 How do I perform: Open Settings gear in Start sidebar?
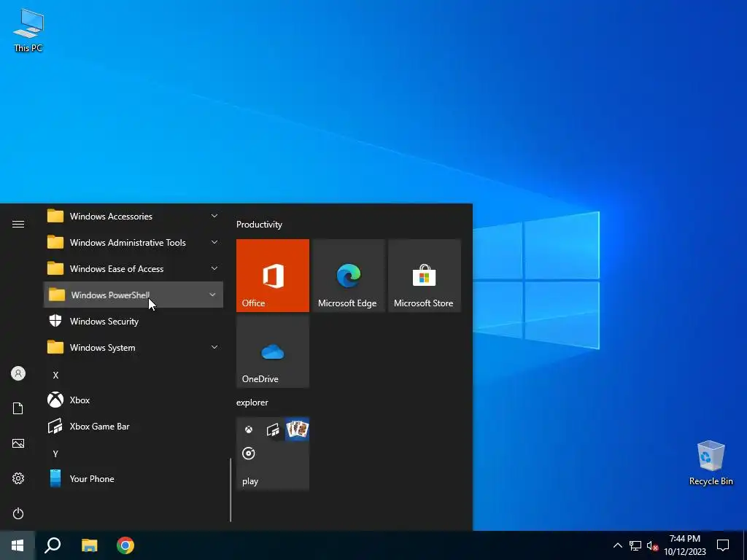(18, 478)
